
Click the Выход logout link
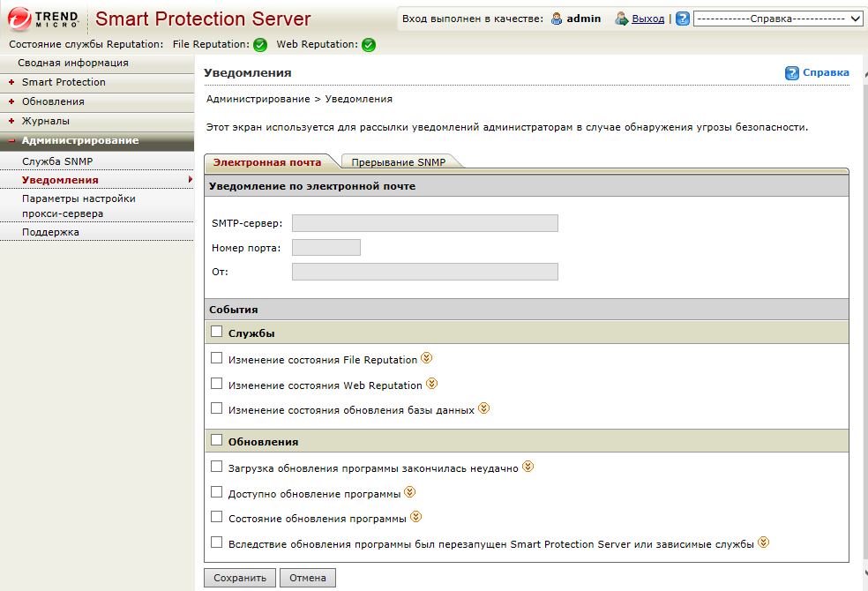(x=647, y=19)
